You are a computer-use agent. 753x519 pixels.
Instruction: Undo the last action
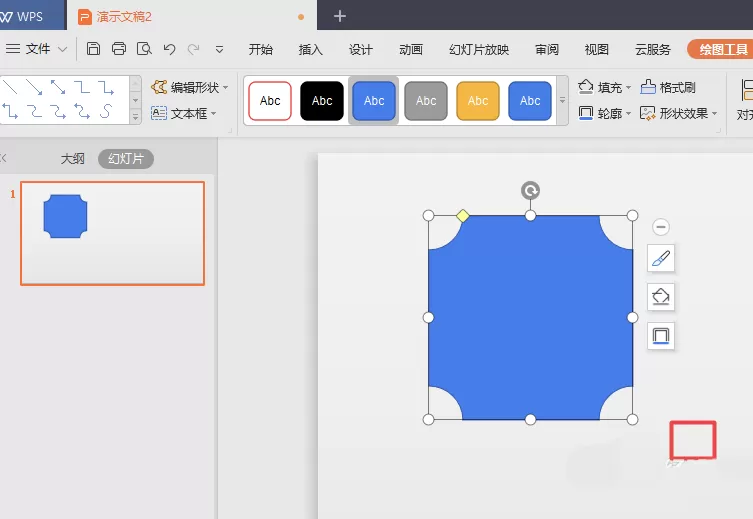click(x=169, y=49)
